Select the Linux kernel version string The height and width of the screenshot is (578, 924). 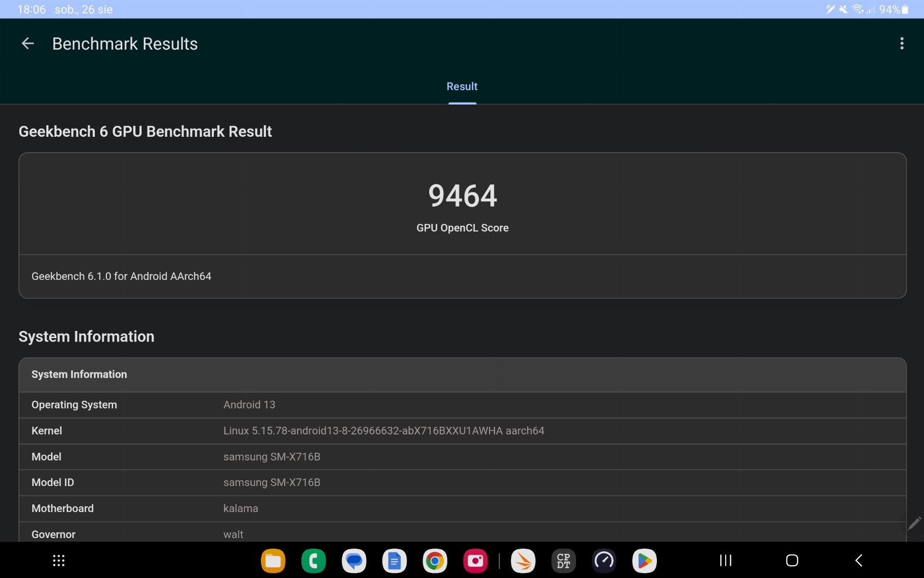coord(384,431)
